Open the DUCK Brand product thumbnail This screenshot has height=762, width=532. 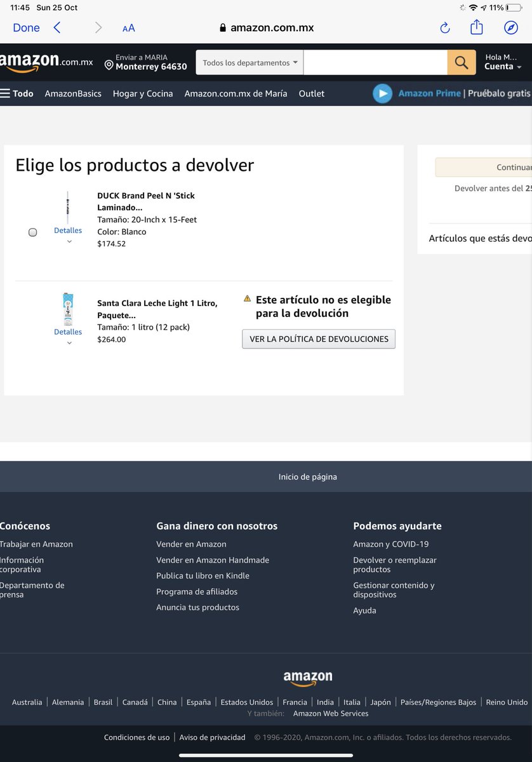click(68, 208)
